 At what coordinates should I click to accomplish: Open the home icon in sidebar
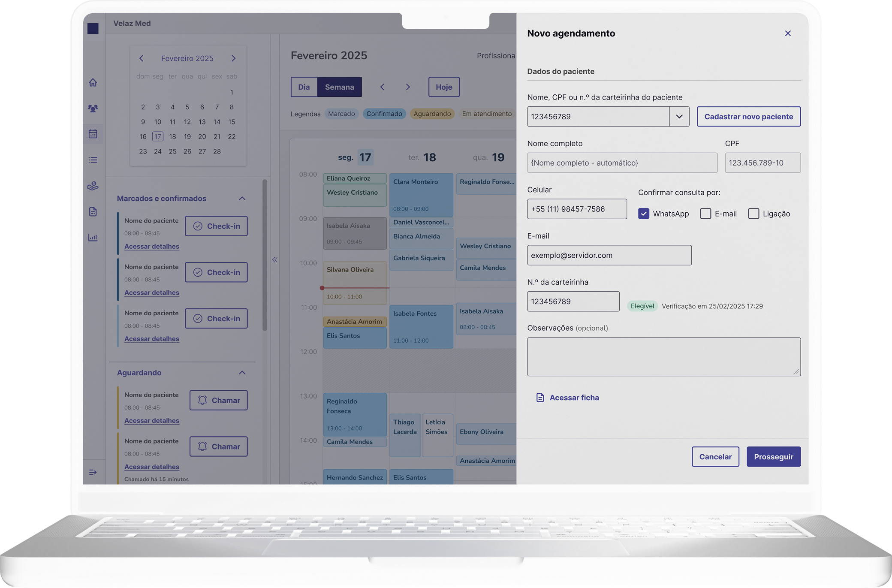93,82
